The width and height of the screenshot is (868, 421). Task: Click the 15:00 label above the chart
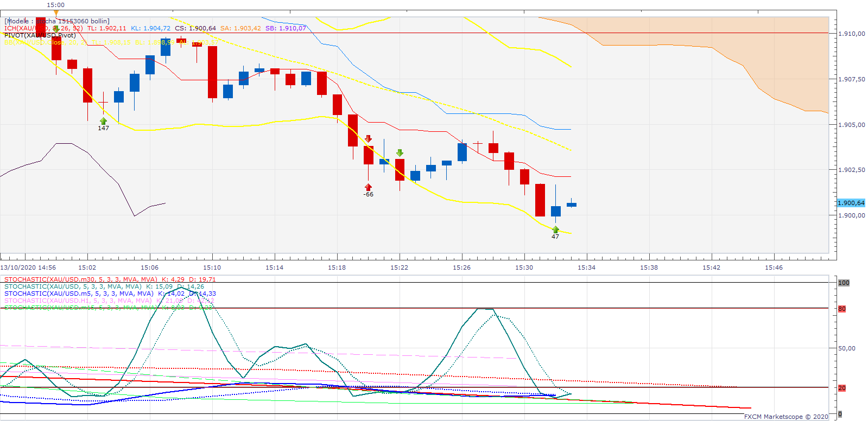(x=56, y=5)
